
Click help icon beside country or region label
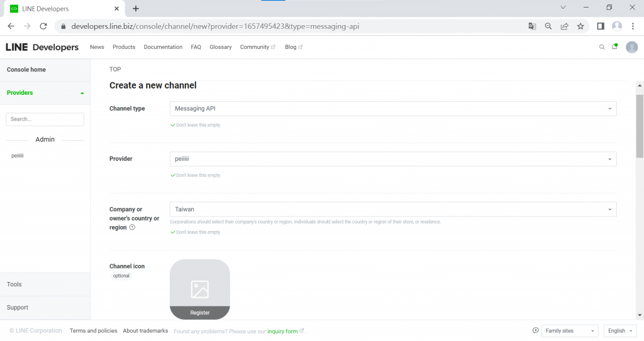[x=132, y=227]
